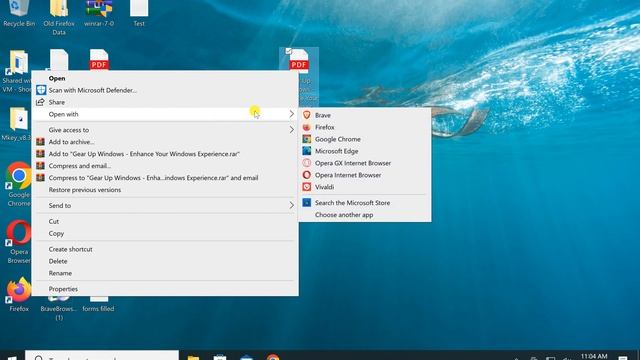Click the Opera GX icon in submenu
Viewport: 640px width, 360px height.
pos(307,163)
